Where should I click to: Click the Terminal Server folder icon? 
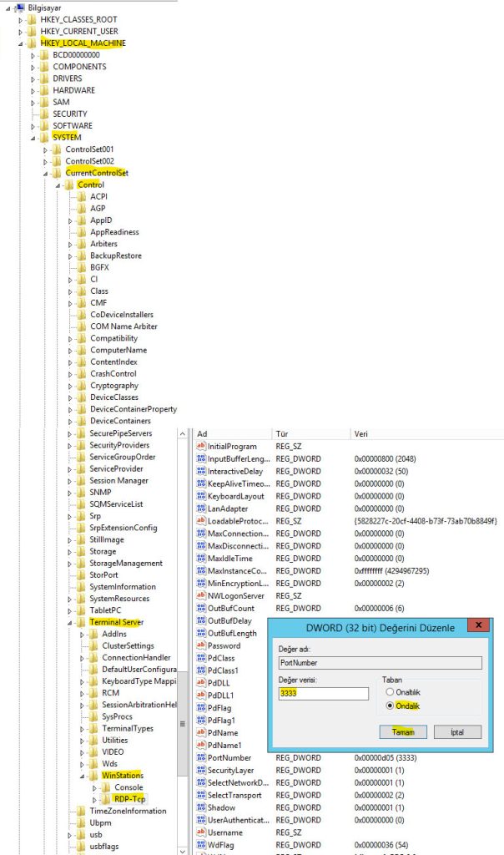[x=82, y=622]
